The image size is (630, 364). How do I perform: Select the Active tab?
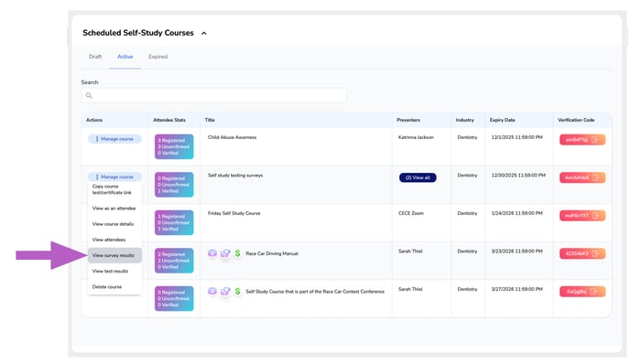[x=125, y=57]
